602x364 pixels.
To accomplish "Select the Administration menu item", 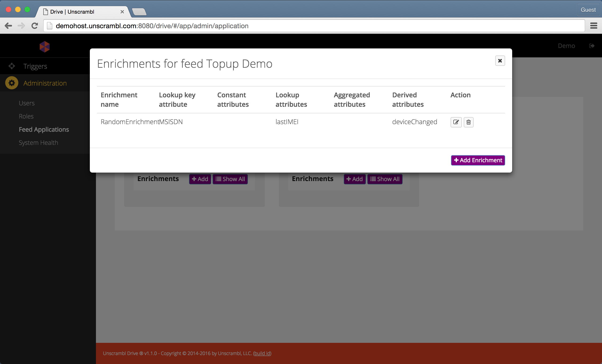I will [x=45, y=83].
